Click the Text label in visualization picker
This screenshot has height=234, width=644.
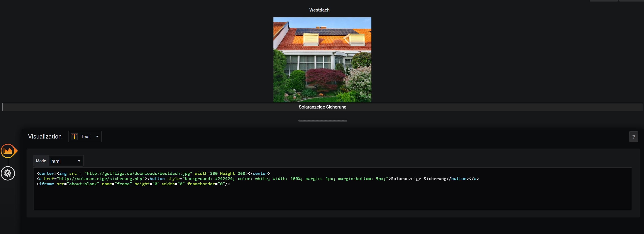[85, 137]
